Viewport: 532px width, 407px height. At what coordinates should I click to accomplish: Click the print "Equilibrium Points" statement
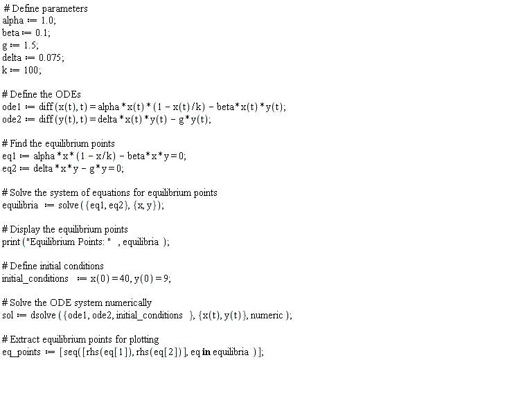click(x=85, y=242)
